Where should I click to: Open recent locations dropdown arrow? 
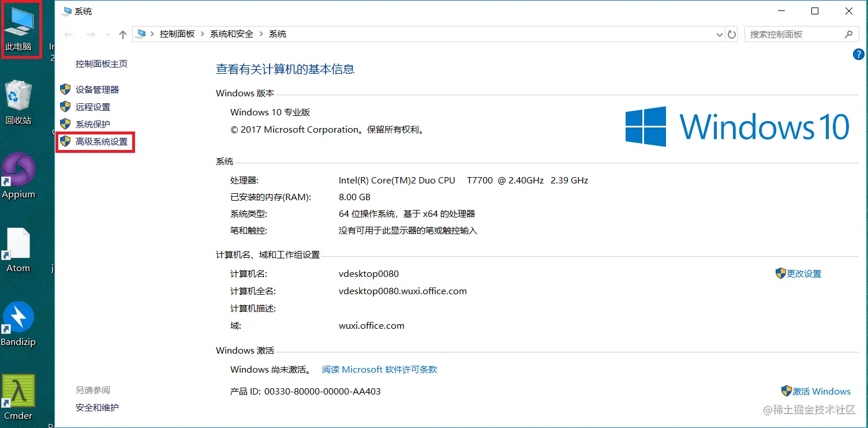[107, 35]
